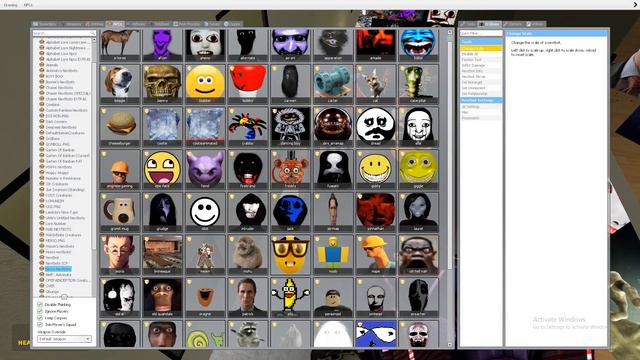Click the tool quick filter field
Image resolution: width=640 pixels, height=360 pixels.
point(481,33)
